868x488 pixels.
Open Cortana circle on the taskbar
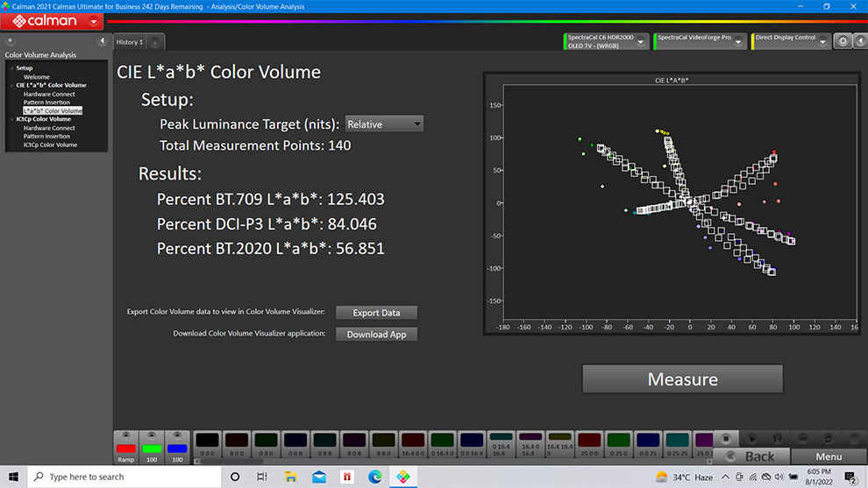click(x=235, y=477)
